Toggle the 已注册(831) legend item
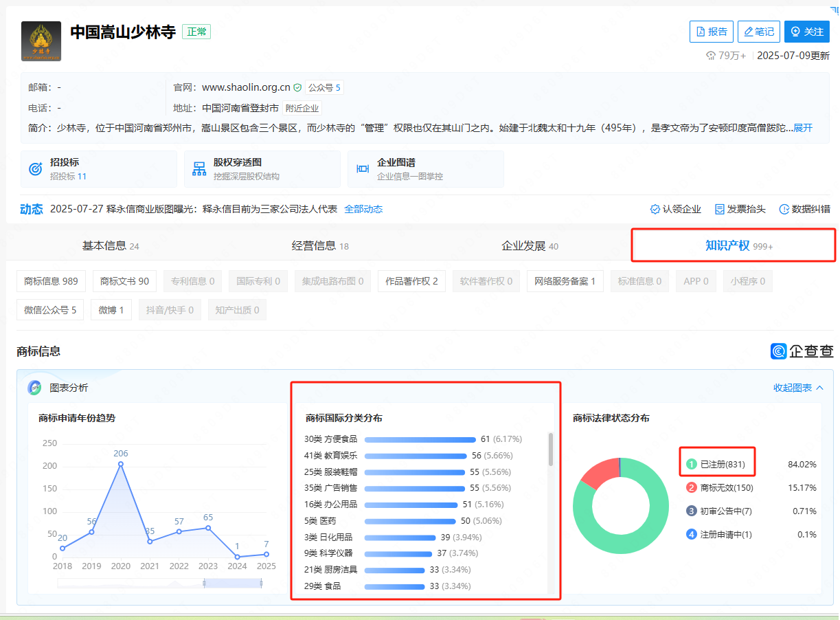 click(716, 465)
